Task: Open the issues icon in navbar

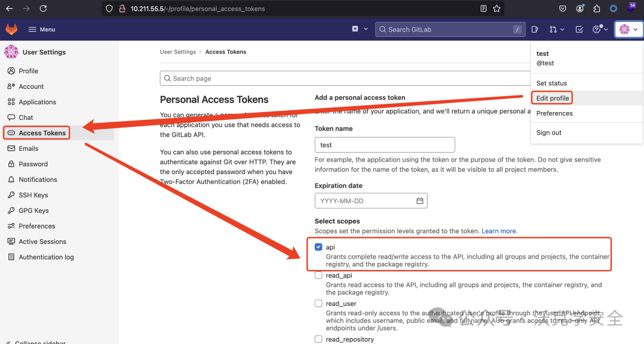Action: tap(535, 29)
